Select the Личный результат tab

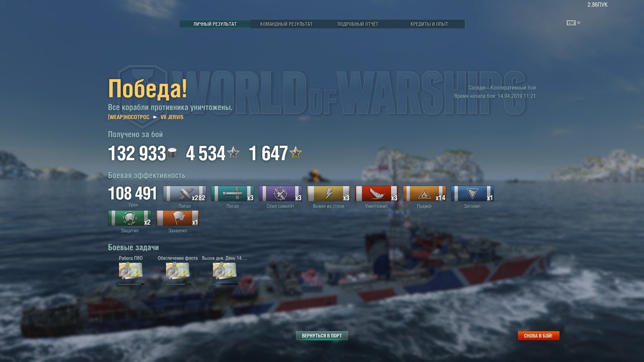215,24
